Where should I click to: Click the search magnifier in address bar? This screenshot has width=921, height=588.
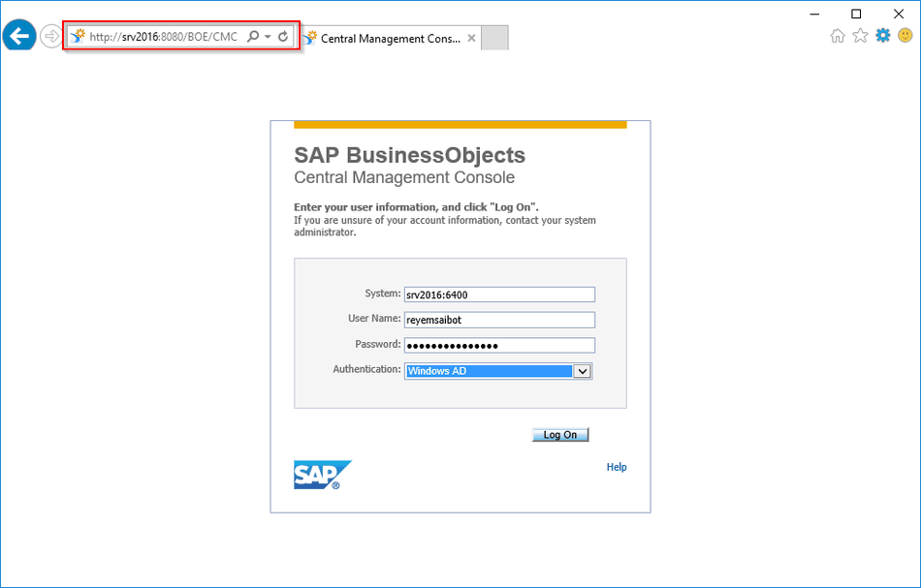(253, 37)
